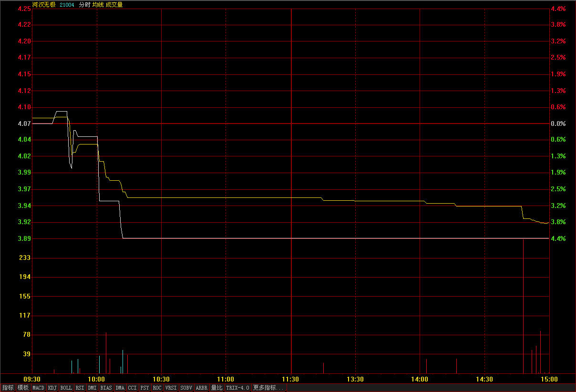Viewport: 576px width, 392px height.
Task: Click the 11:00 time axis label
Action: [226, 379]
